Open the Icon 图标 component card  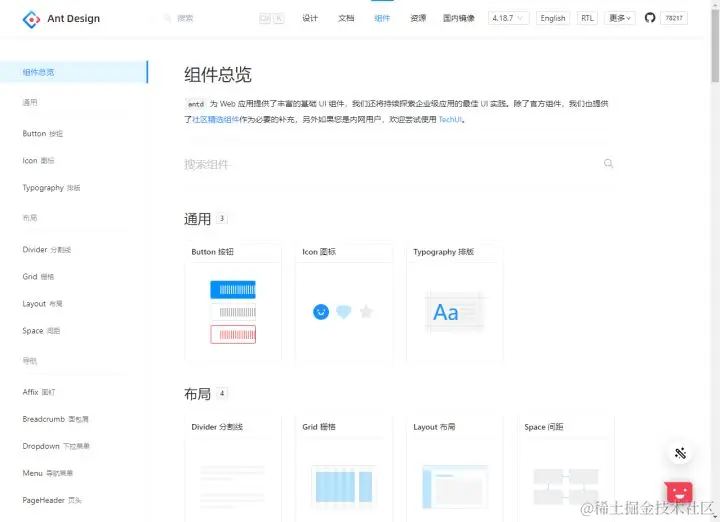[344, 303]
